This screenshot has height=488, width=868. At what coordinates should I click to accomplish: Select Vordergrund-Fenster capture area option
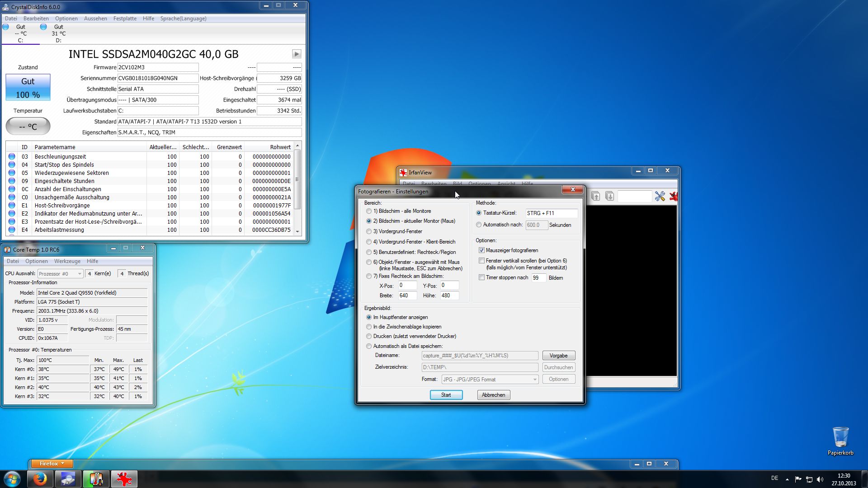(369, 231)
